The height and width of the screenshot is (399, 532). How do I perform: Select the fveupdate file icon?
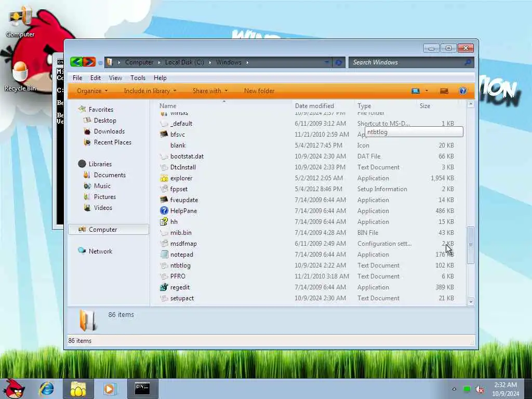point(164,200)
